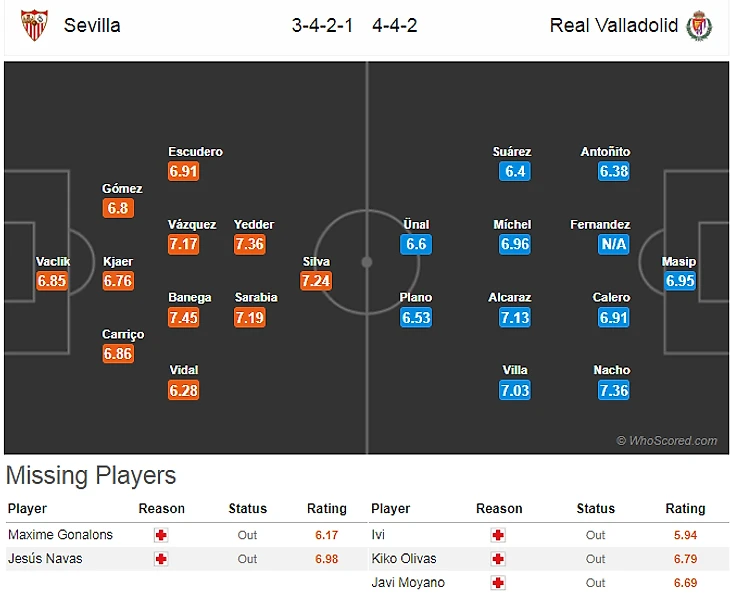
Task: Click Javi Moyano's red injury cross icon
Action: [498, 583]
